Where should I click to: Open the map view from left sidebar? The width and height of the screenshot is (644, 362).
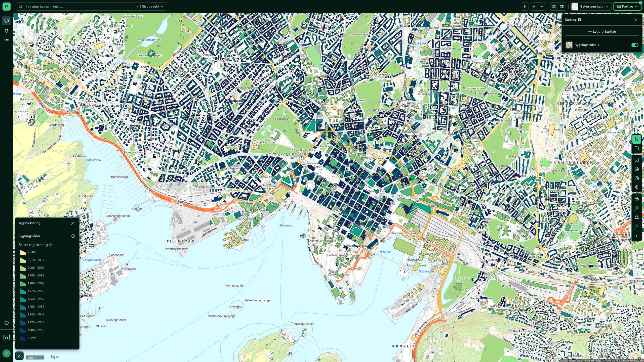[7, 21]
